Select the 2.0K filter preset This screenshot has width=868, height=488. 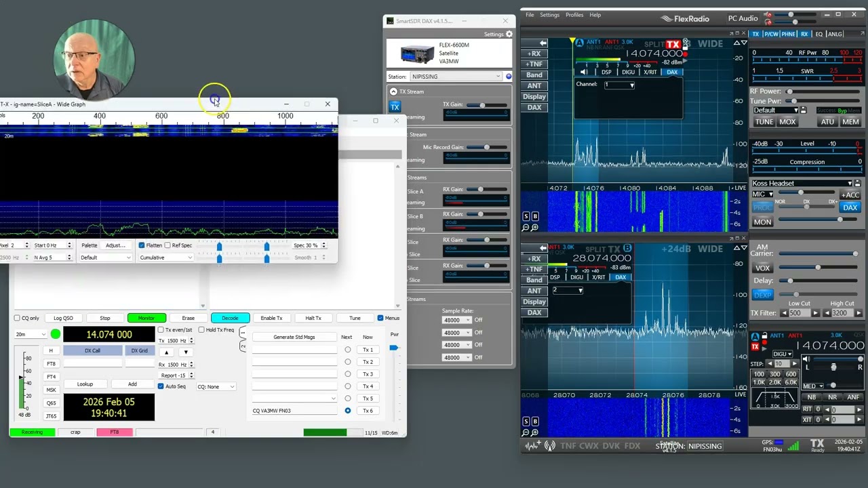click(775, 383)
